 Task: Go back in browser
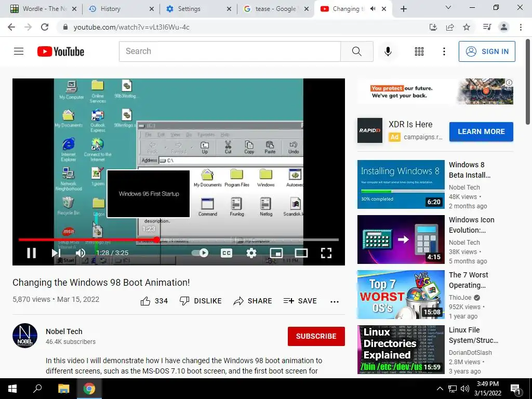coord(11,27)
